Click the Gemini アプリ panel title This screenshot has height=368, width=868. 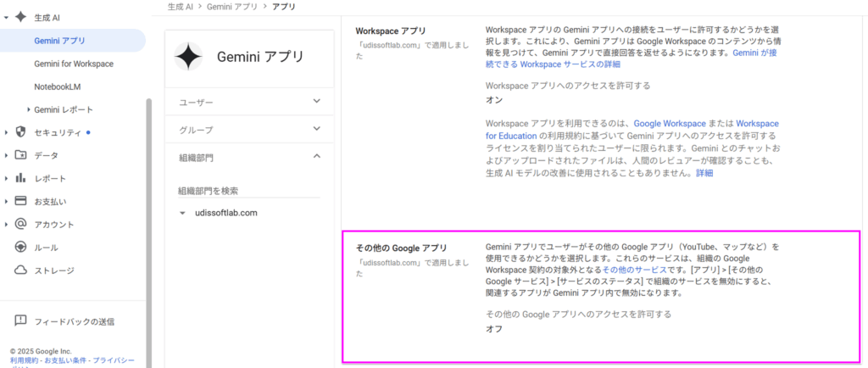tap(260, 57)
